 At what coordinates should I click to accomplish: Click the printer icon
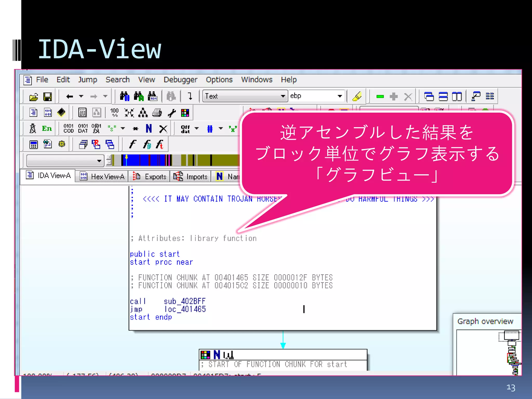pyautogui.click(x=157, y=113)
